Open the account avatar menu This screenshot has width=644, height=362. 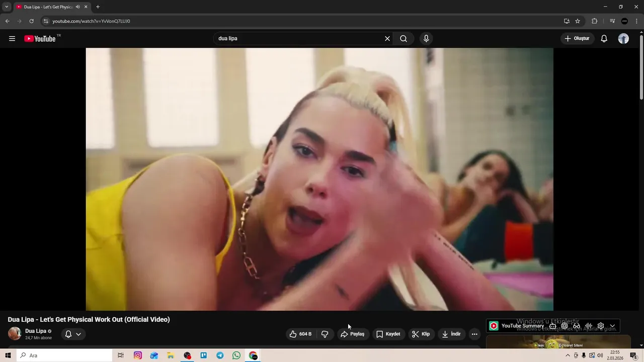tap(623, 39)
